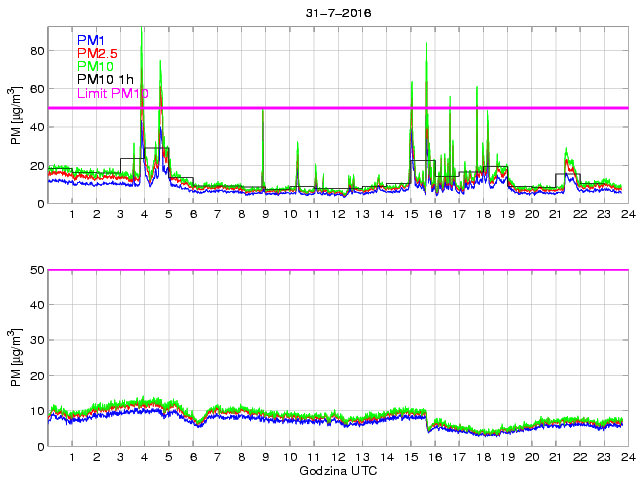Click hour 12 tick on bottom chart x-axis
640x480 pixels.
point(338,457)
